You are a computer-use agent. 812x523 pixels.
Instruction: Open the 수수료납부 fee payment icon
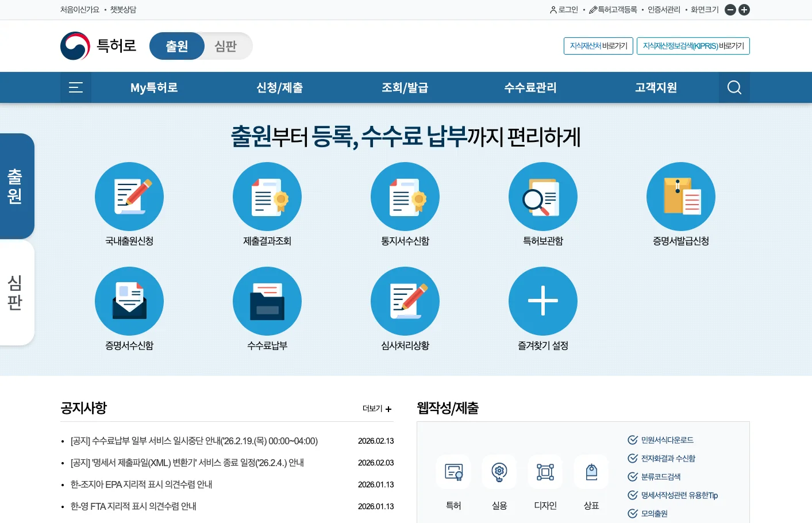pyautogui.click(x=267, y=301)
